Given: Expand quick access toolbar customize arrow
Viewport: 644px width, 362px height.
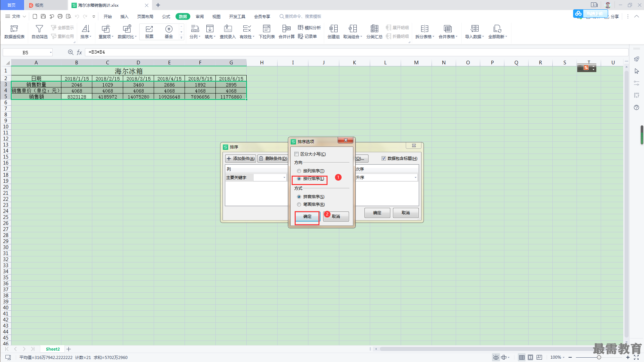Looking at the screenshot, I should 94,16.
